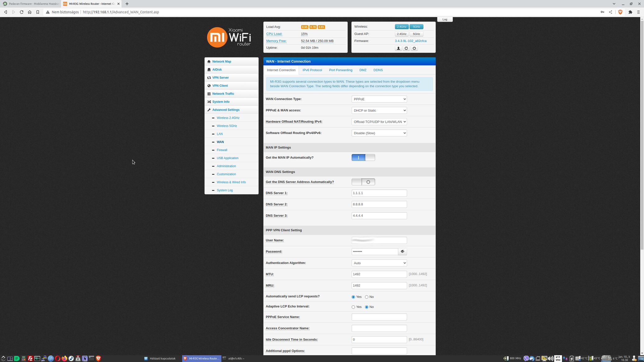Open the DDNS tab
Screen dimensions: 644x362
378,70
